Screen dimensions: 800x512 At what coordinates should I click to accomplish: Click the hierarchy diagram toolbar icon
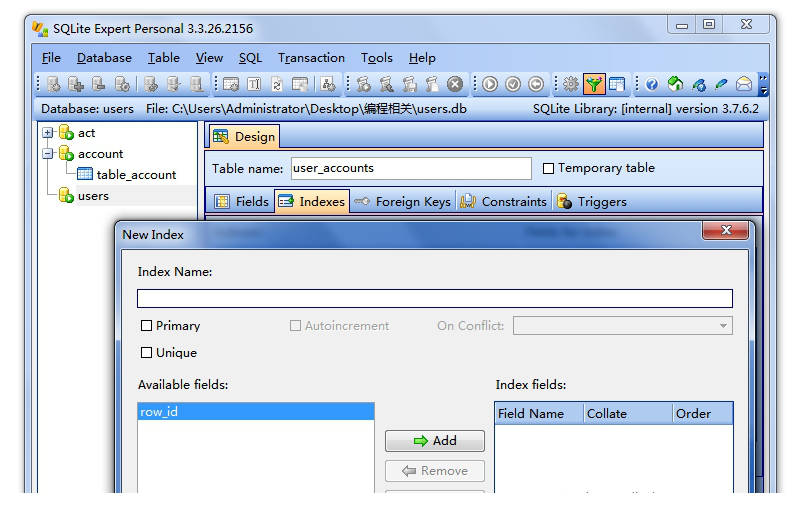pyautogui.click(x=329, y=84)
